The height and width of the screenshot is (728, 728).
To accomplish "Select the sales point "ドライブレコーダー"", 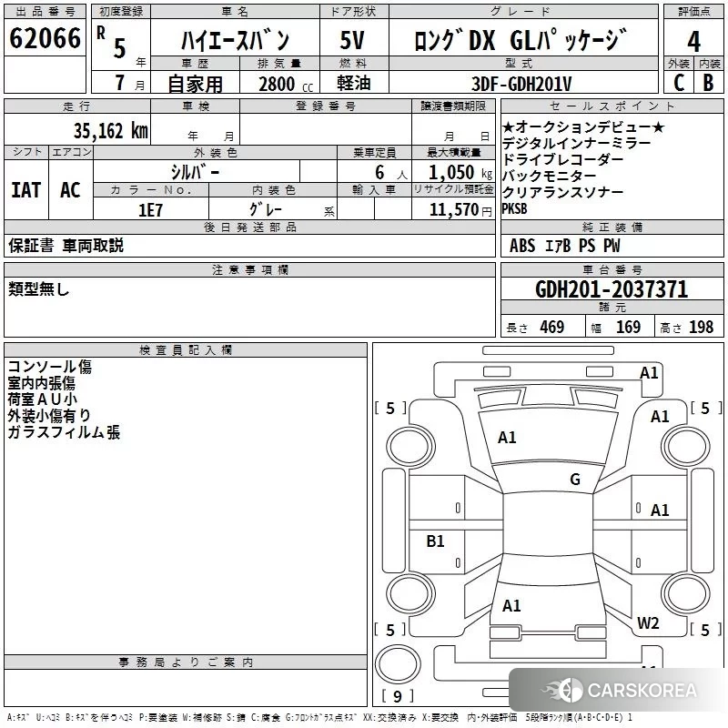I will tap(562, 159).
